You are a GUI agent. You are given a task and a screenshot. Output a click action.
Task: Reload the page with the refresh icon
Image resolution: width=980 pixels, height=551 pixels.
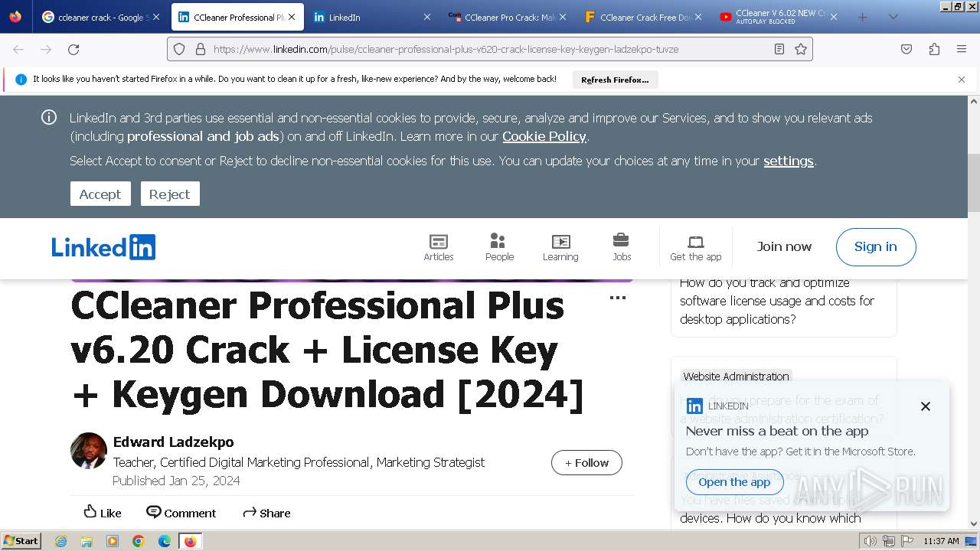(x=73, y=49)
